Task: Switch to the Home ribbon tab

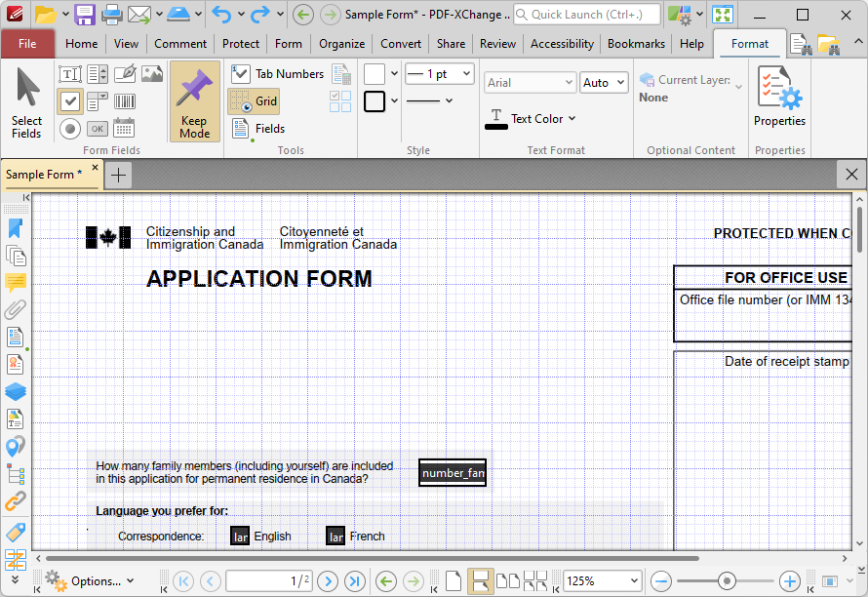Action: point(81,44)
